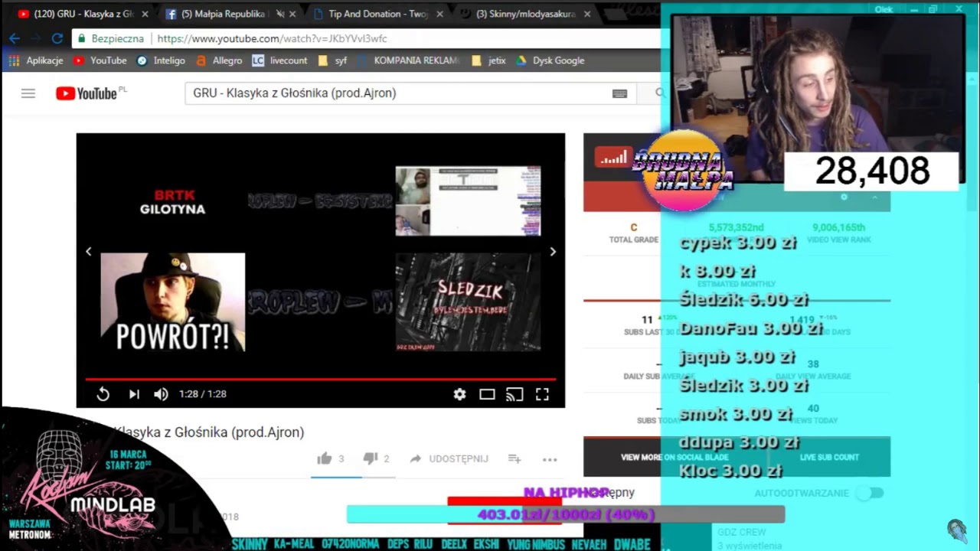Click the YouTube search field
The width and height of the screenshot is (980, 551).
coord(398,93)
